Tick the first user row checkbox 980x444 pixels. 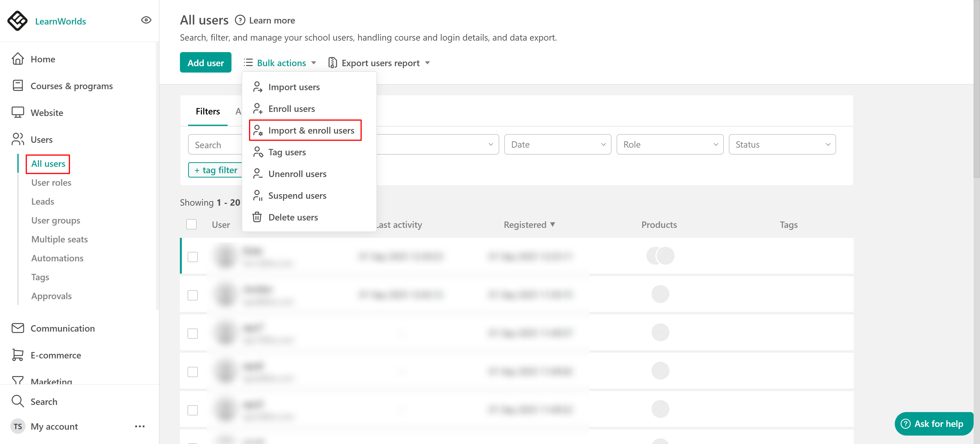tap(192, 257)
